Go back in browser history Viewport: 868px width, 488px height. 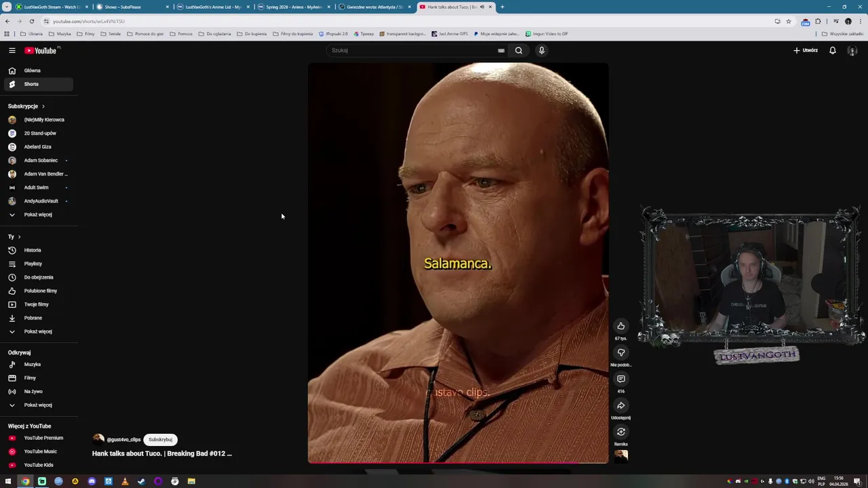7,21
